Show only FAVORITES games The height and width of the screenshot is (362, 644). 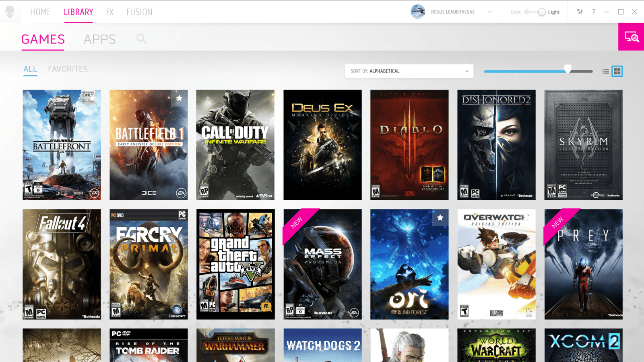68,69
